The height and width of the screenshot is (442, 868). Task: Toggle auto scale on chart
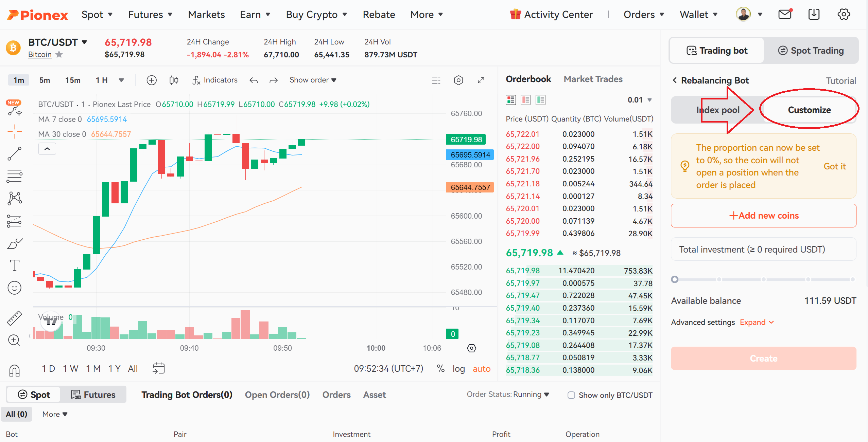coord(482,369)
